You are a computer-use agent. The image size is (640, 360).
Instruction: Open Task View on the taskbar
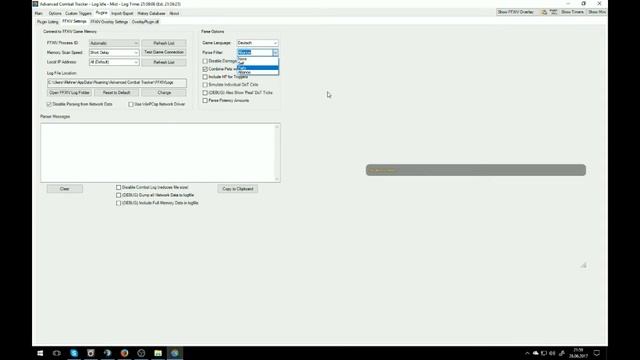[57, 353]
